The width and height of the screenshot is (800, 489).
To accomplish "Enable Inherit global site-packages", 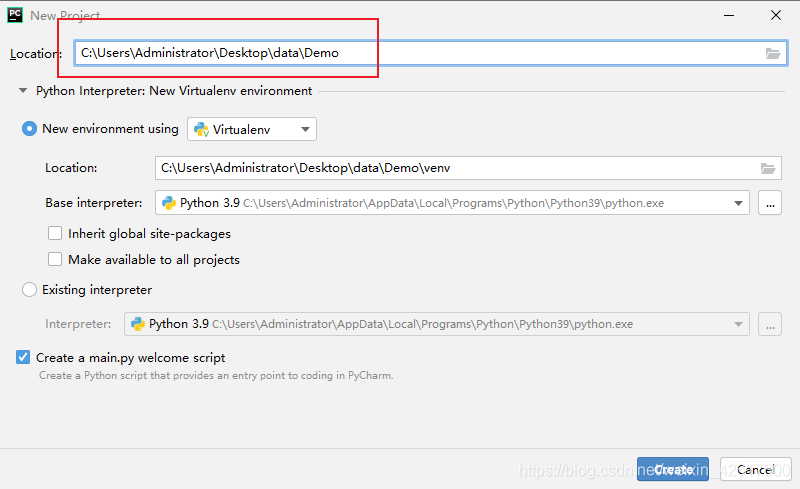I will pyautogui.click(x=55, y=234).
